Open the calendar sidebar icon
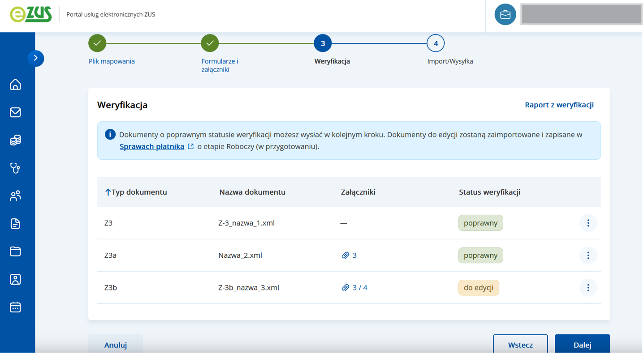This screenshot has width=644, height=354. (x=15, y=307)
